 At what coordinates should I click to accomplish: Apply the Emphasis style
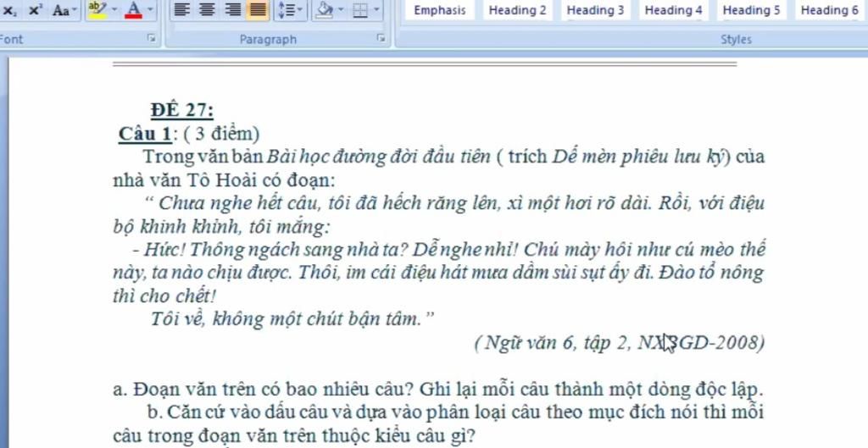point(440,10)
